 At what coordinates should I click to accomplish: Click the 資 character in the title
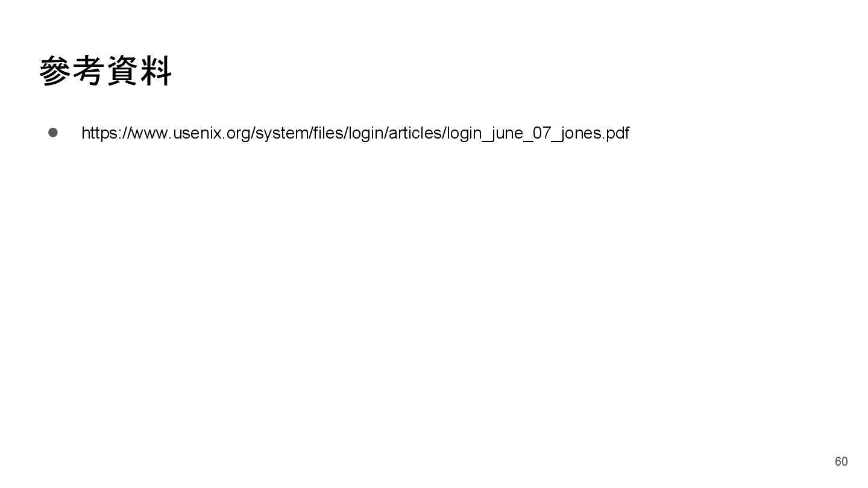[x=122, y=71]
